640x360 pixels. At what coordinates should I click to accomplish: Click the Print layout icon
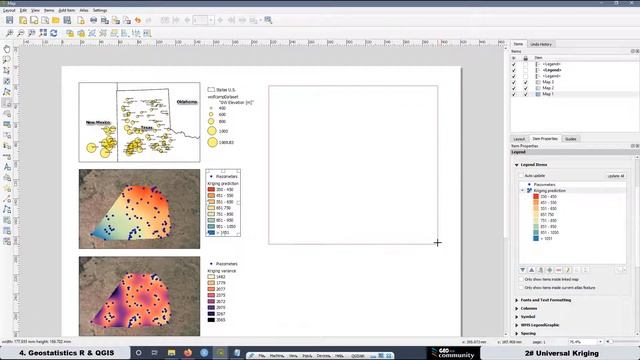click(x=93, y=20)
